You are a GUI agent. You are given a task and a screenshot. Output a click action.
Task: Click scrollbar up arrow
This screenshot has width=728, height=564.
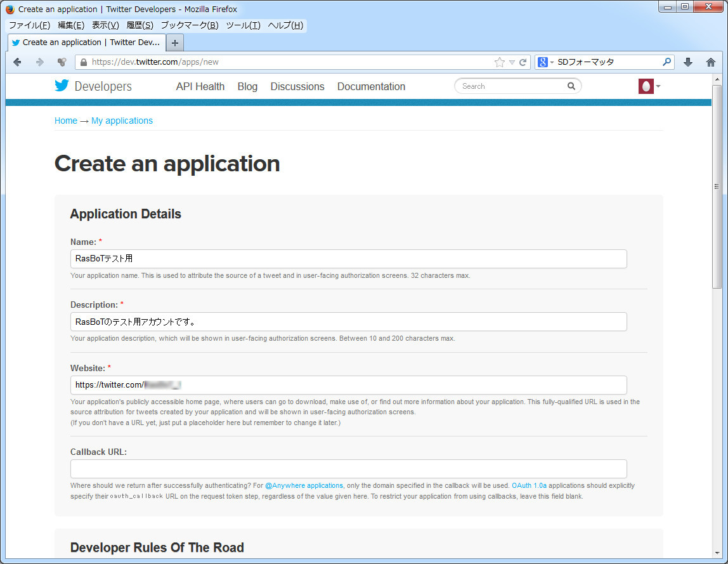pyautogui.click(x=717, y=79)
